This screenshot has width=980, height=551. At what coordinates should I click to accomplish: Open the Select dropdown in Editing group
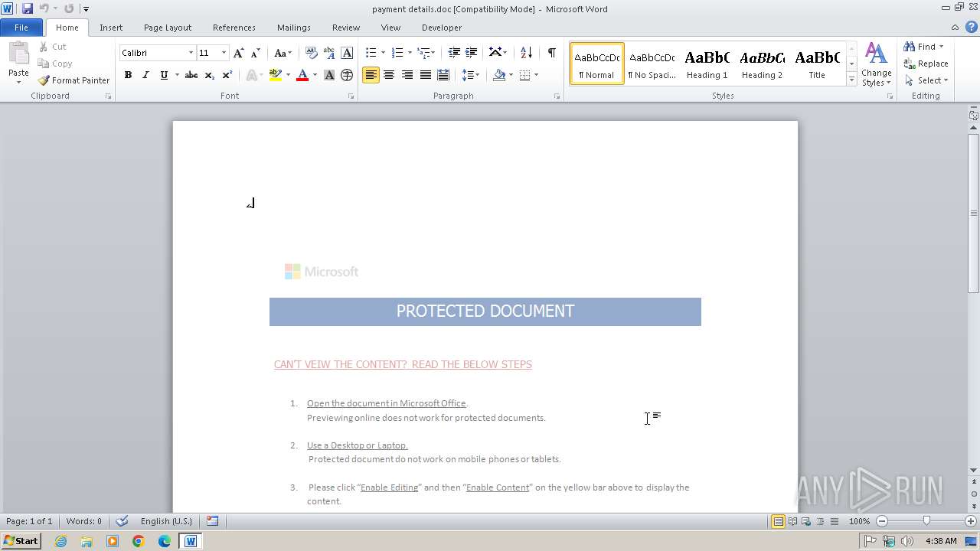926,80
